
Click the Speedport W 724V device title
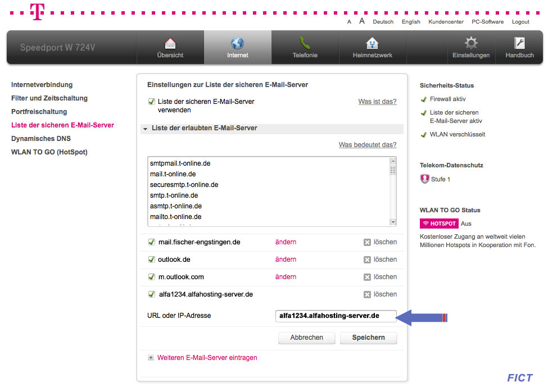click(x=57, y=48)
